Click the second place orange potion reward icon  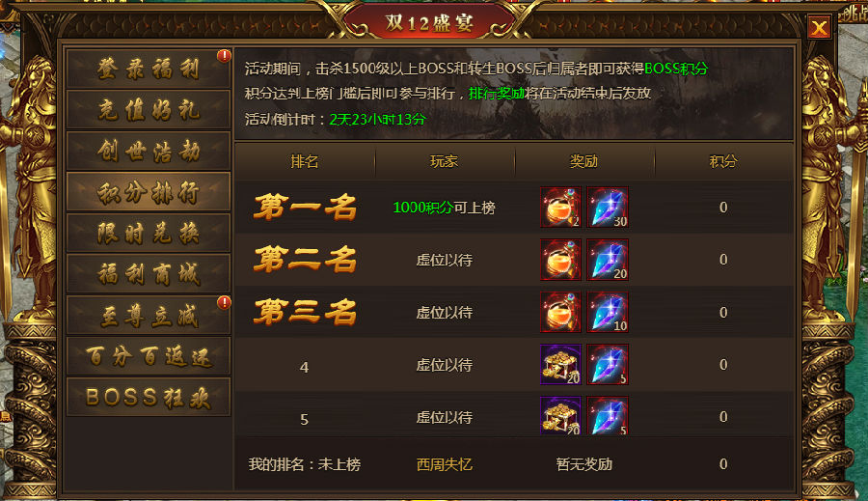[x=560, y=260]
